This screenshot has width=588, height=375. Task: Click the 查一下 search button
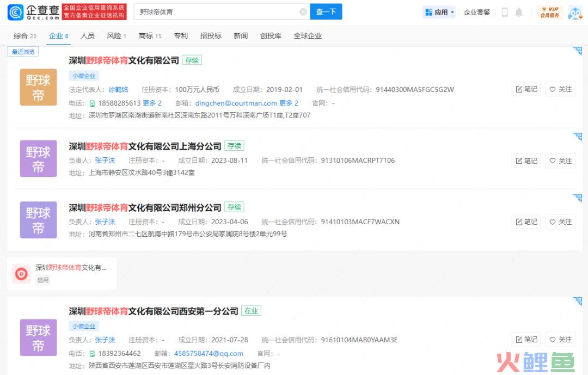[x=326, y=12]
